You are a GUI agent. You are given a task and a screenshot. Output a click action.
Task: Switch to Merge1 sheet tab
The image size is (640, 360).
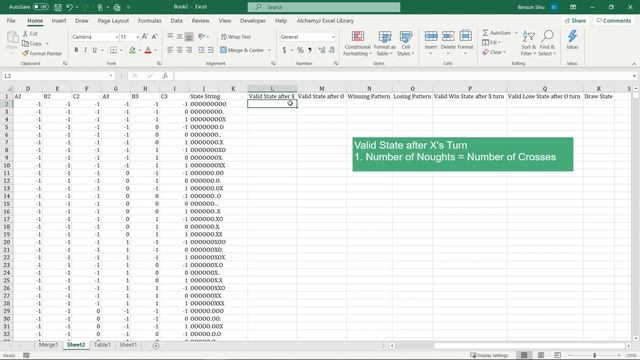[48, 345]
